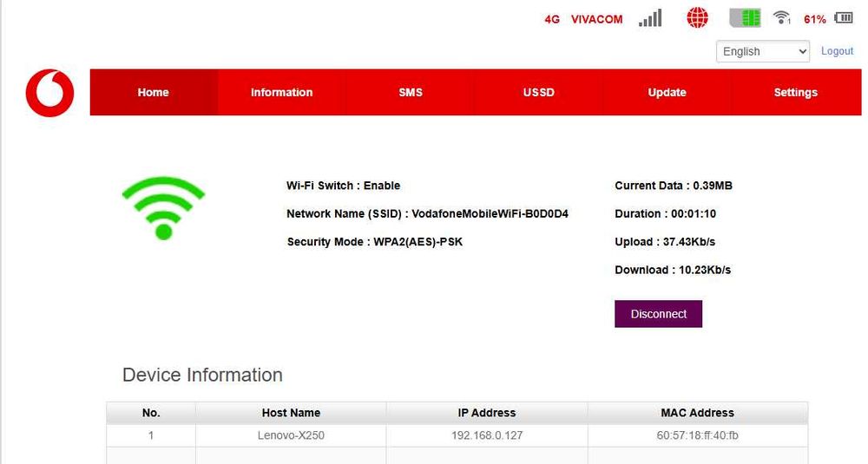Click the red globe internet status icon

697,18
